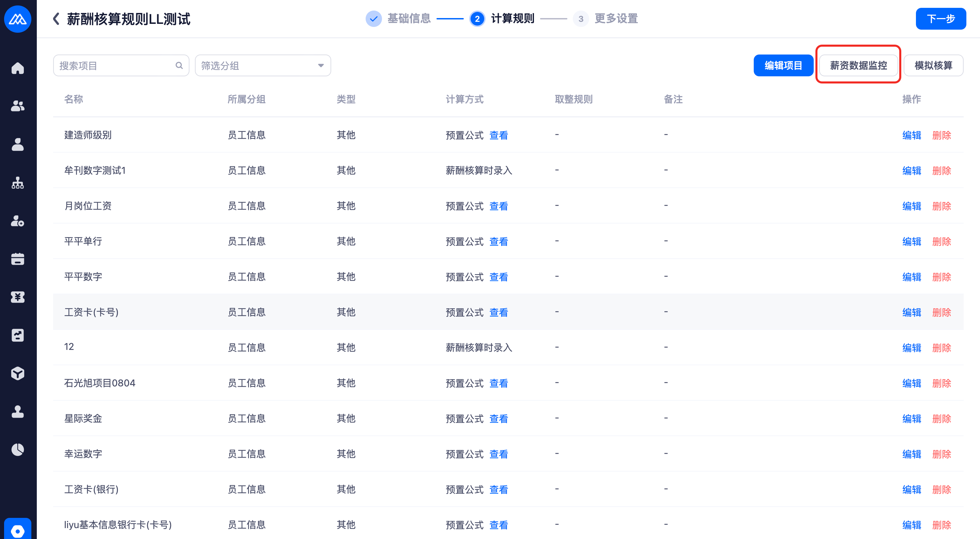Open 薪资数据监控
The width and height of the screenshot is (980, 539).
click(x=858, y=65)
